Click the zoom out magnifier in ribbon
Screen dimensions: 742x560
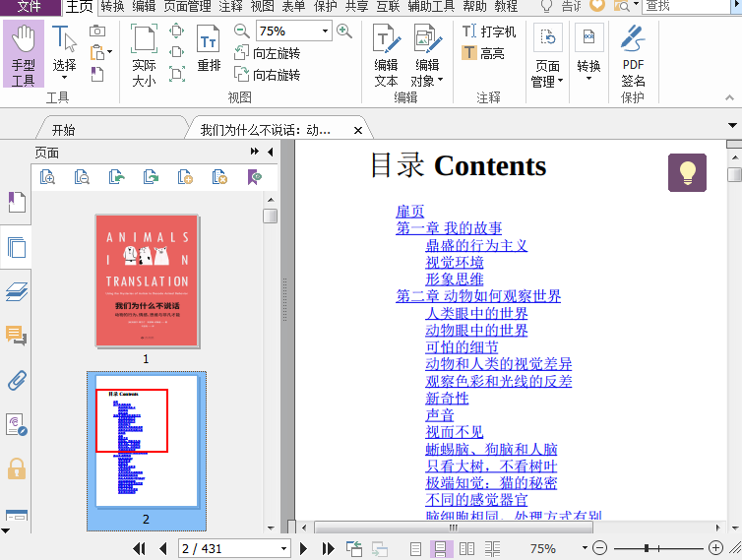point(242,31)
